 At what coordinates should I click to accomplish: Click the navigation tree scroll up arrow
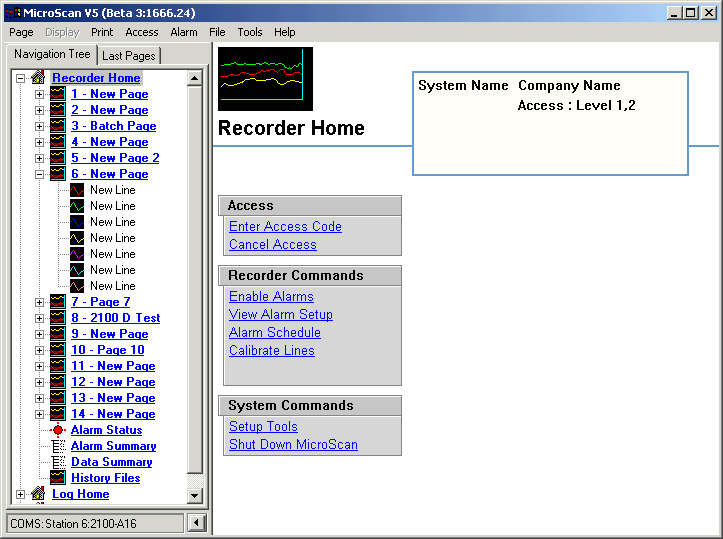point(195,78)
